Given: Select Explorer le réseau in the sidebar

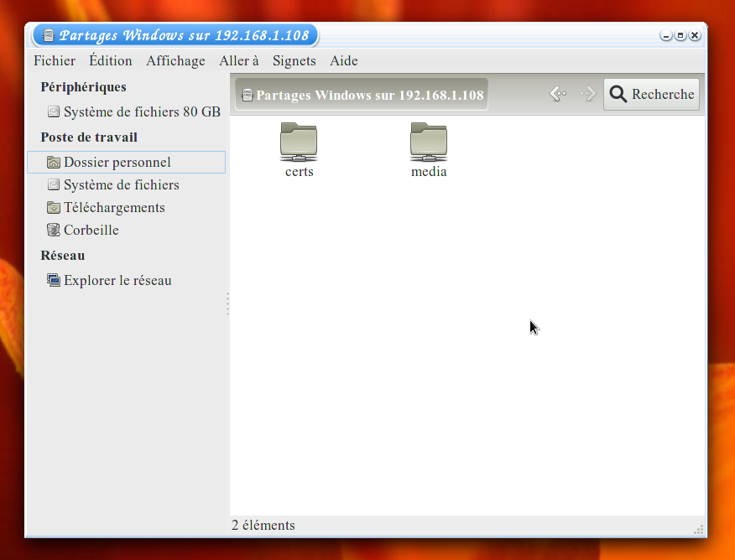Looking at the screenshot, I should pyautogui.click(x=127, y=281).
